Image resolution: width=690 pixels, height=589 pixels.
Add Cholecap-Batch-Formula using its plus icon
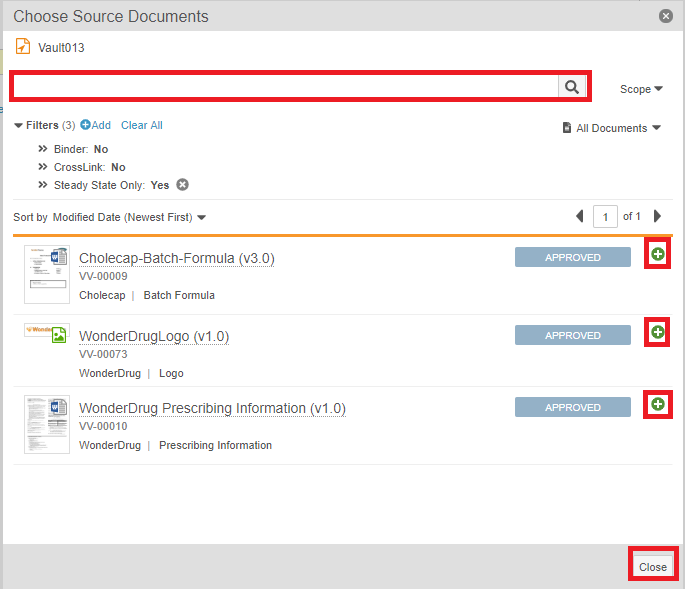point(657,254)
